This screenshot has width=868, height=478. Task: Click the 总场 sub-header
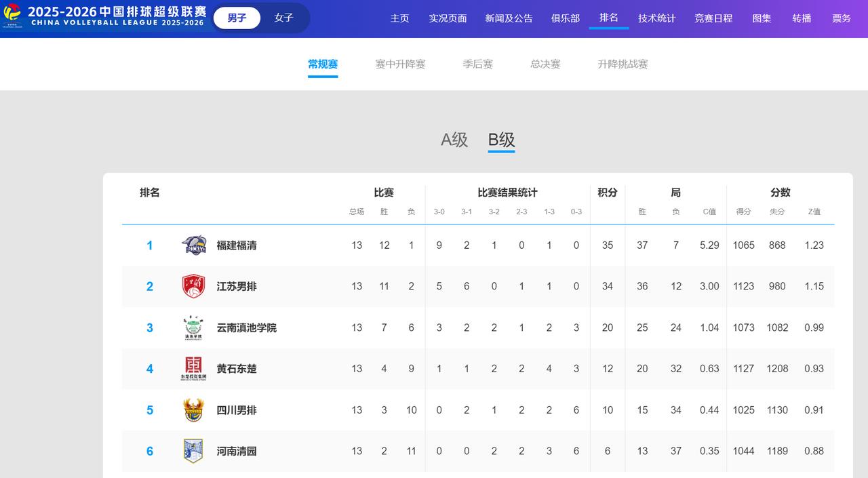pyautogui.click(x=357, y=212)
